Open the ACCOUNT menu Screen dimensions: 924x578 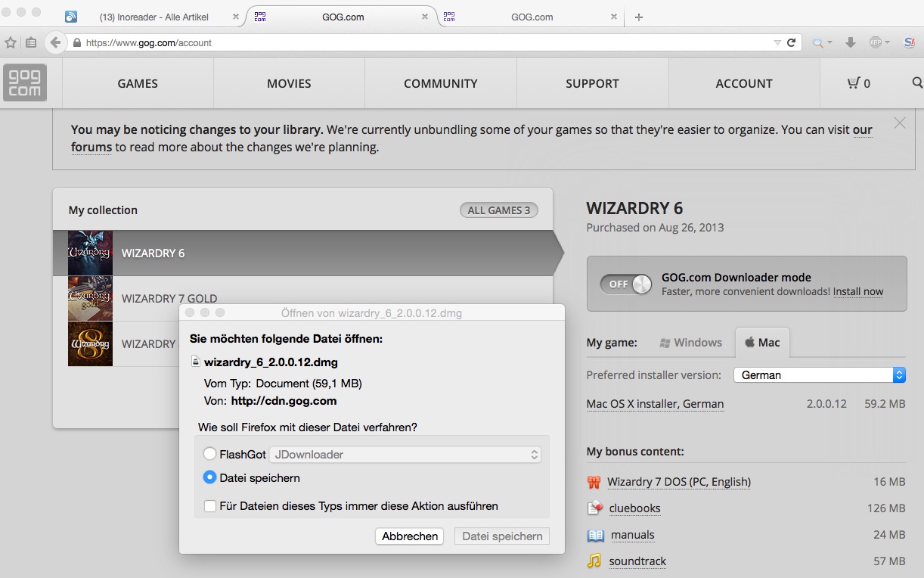point(744,83)
